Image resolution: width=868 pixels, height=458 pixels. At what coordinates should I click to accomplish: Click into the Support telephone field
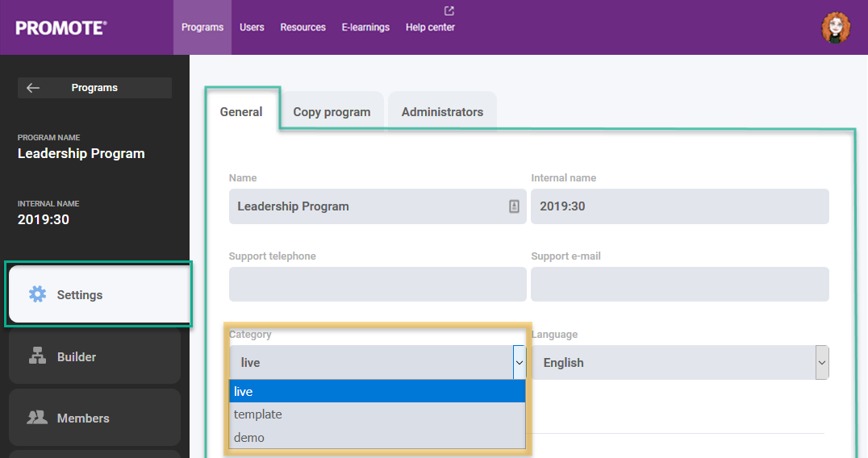click(378, 285)
